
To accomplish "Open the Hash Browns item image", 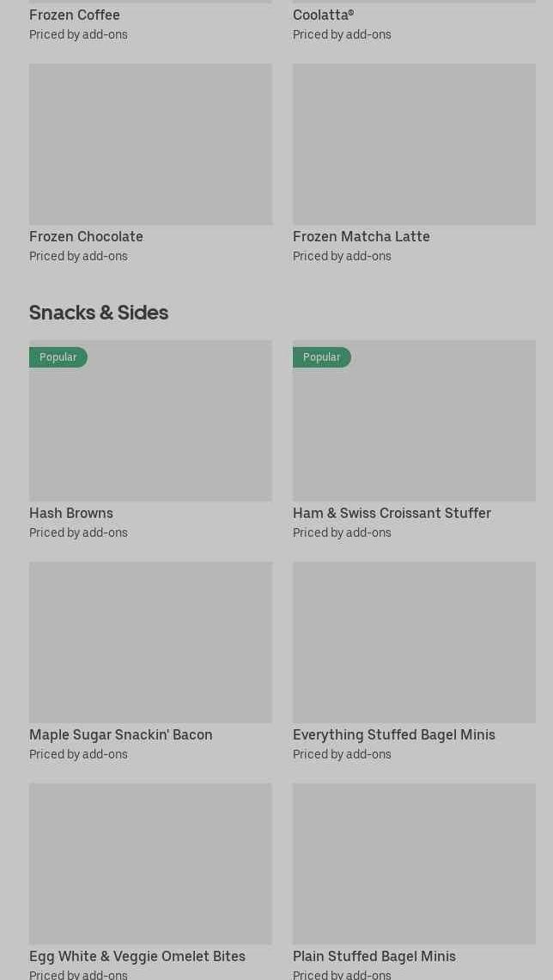I will pyautogui.click(x=150, y=429).
